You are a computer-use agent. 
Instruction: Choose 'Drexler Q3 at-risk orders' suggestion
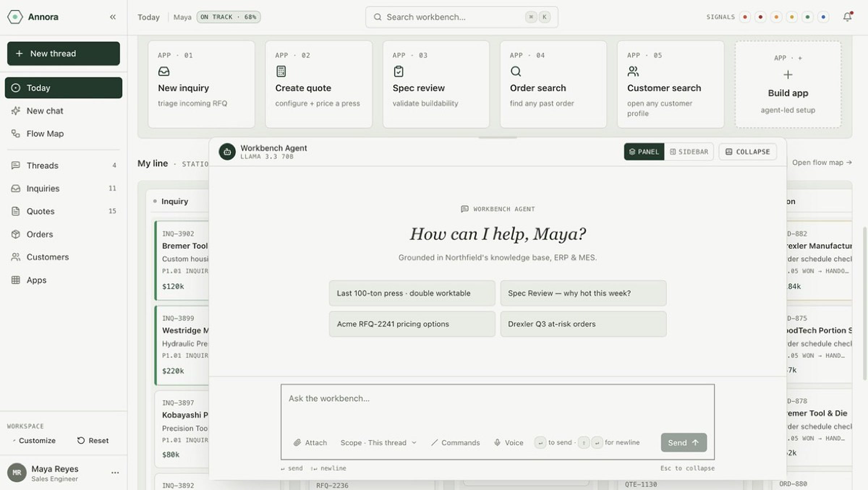pyautogui.click(x=583, y=324)
